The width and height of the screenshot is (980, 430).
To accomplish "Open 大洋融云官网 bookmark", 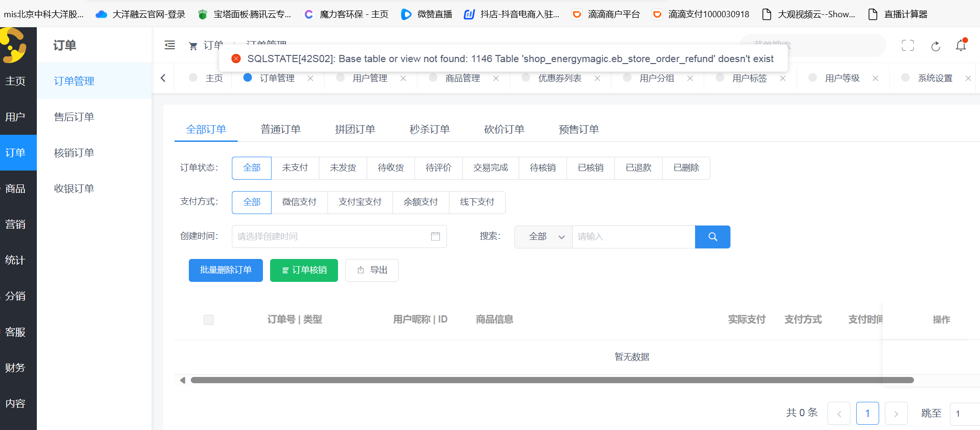I will [x=141, y=14].
